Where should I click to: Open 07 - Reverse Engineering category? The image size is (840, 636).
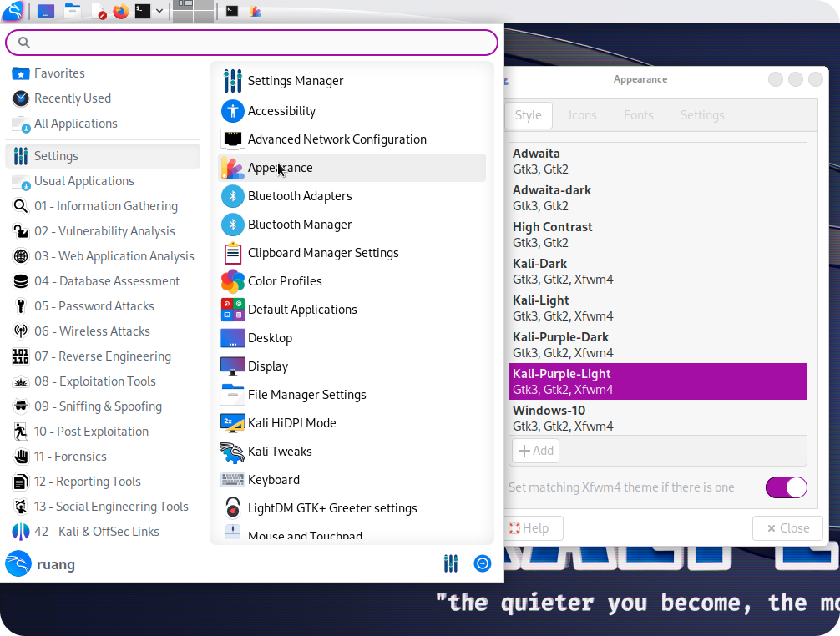pyautogui.click(x=103, y=356)
